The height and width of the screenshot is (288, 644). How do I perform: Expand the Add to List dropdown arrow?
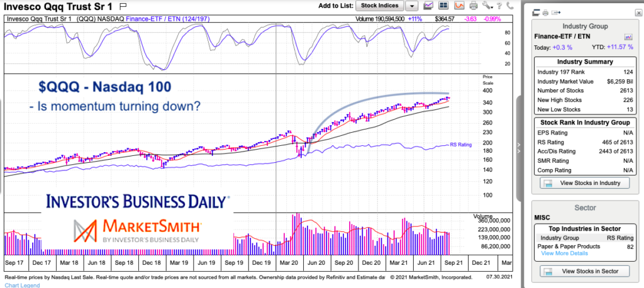412,6
